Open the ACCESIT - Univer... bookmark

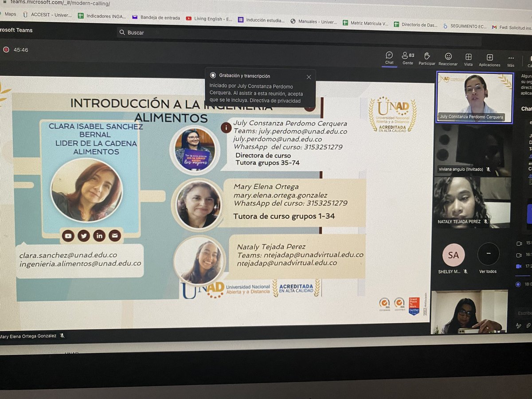(x=47, y=15)
